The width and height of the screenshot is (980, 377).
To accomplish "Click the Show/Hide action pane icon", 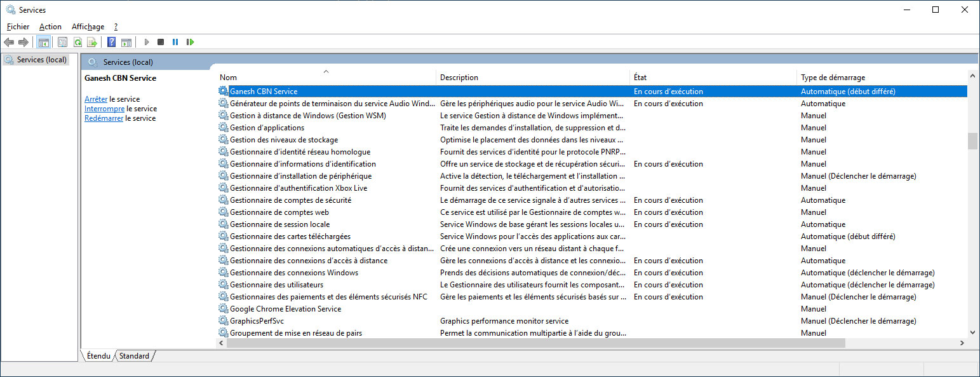I will pos(126,42).
